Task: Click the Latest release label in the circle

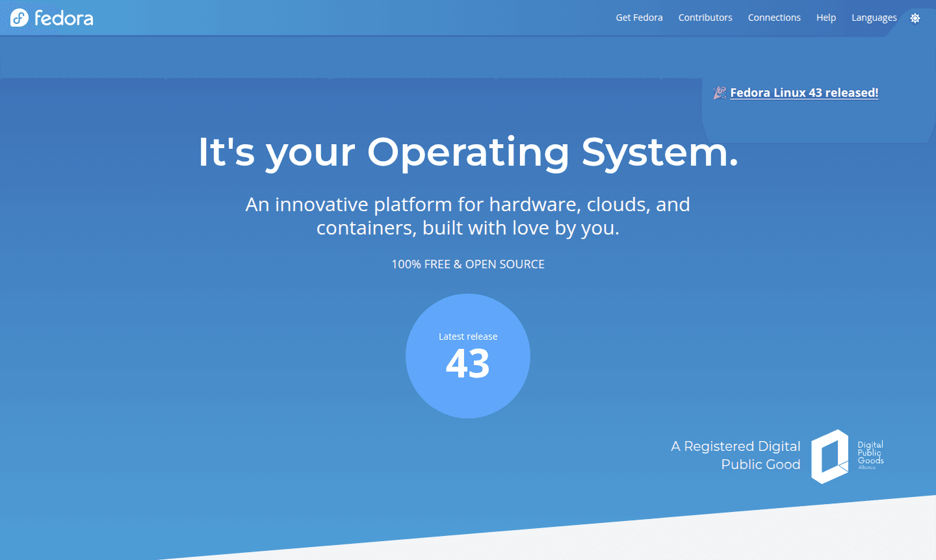Action: click(x=468, y=337)
